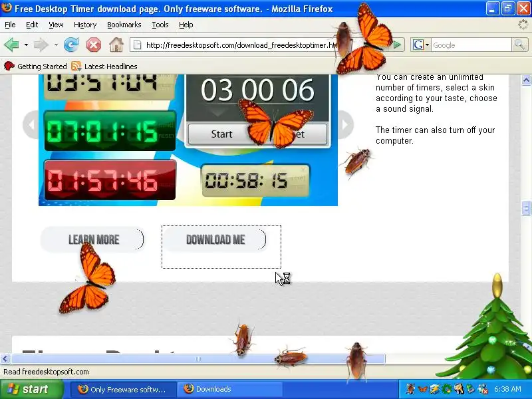The image size is (532, 399).
Task: Click the LEARN MORE button
Action: click(x=92, y=239)
